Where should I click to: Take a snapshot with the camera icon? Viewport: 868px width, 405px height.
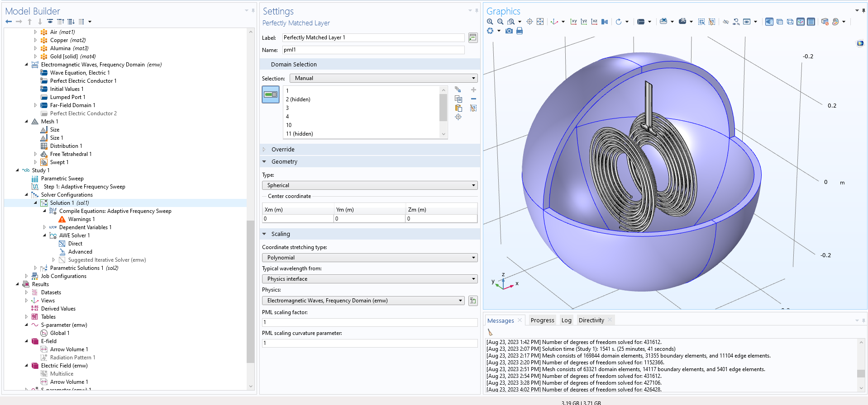coord(509,31)
